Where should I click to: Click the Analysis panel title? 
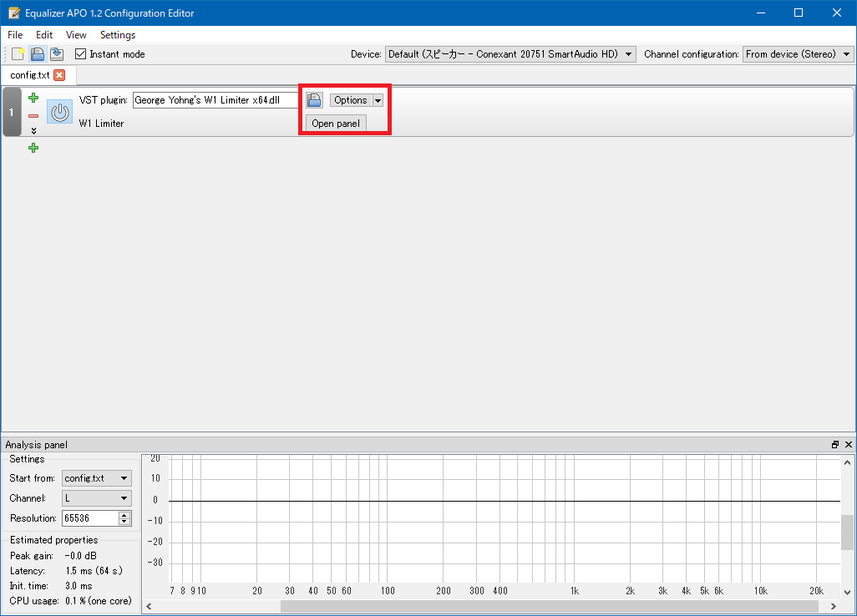tap(37, 445)
